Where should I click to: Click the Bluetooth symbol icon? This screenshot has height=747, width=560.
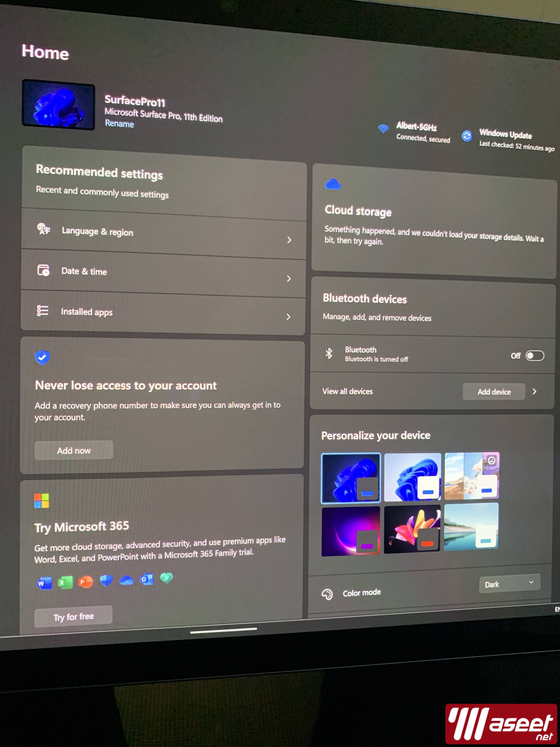coord(329,353)
